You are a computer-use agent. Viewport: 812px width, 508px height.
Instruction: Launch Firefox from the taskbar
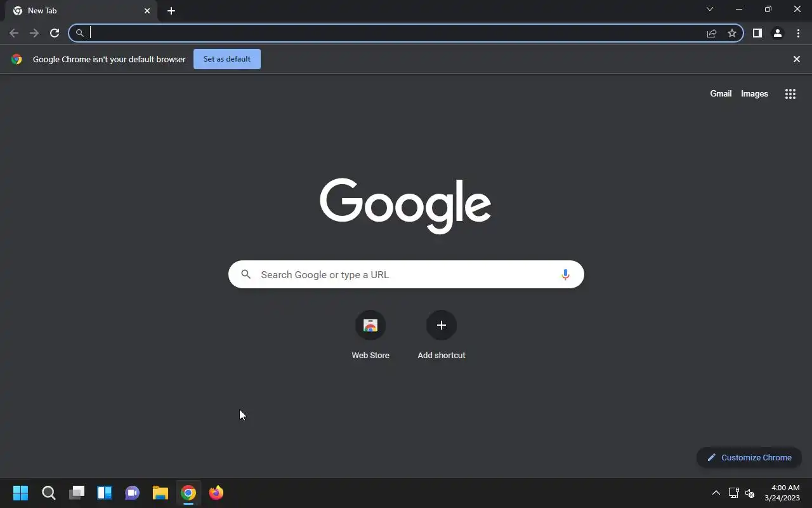click(x=216, y=493)
